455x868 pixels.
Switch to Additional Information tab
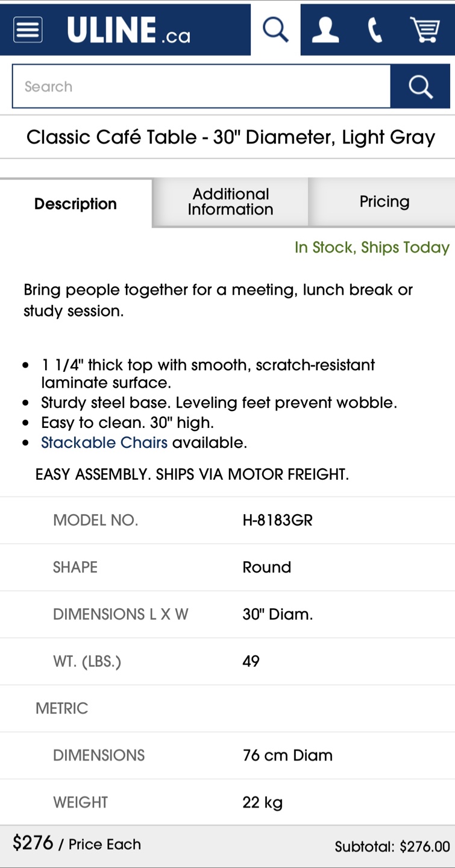230,202
